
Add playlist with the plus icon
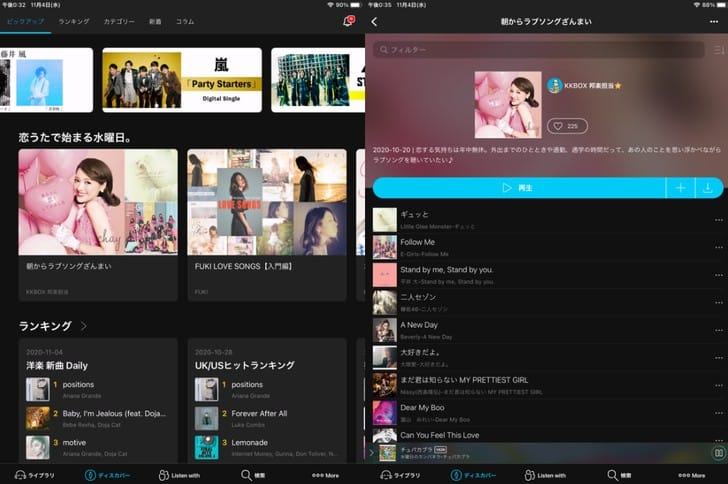point(680,188)
